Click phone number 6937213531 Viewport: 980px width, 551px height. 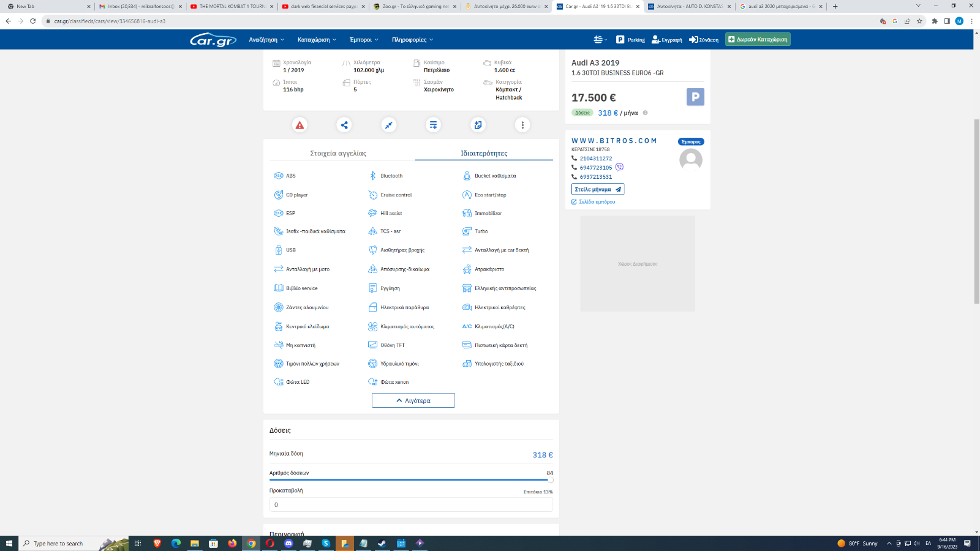[x=596, y=177]
